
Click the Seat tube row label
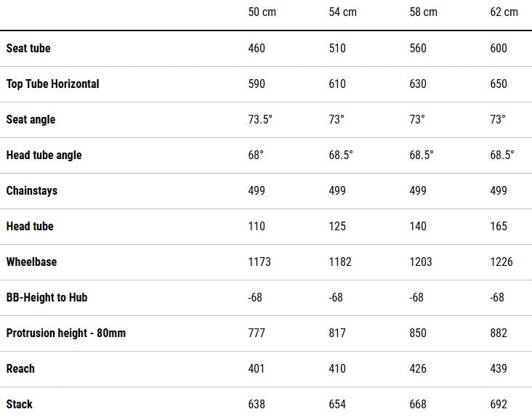pos(28,48)
